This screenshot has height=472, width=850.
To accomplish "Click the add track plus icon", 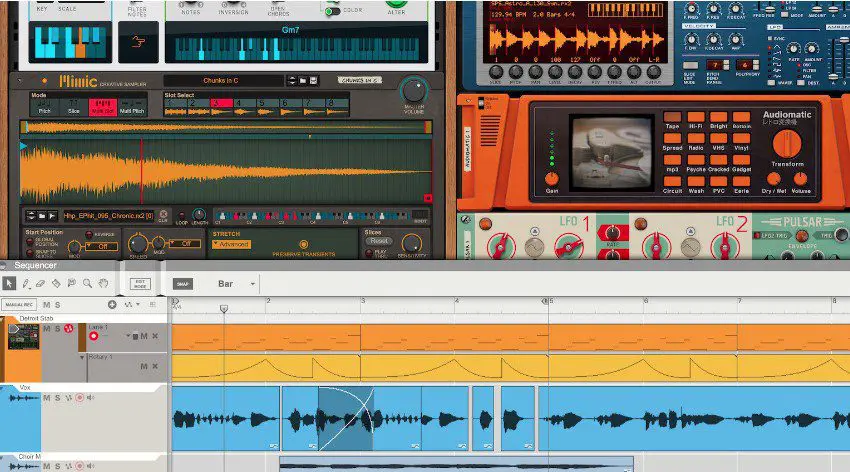I will click(112, 304).
